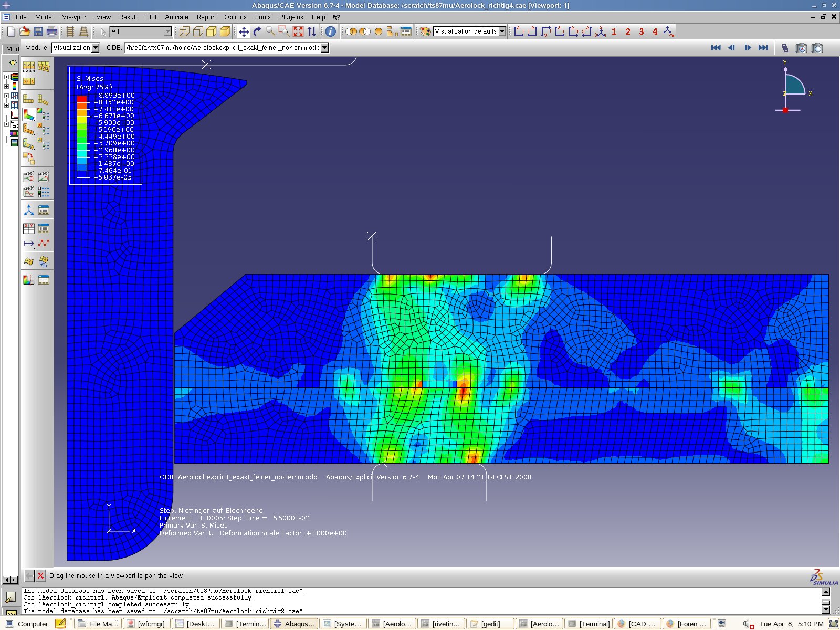Jump to the first frame
840x630 pixels.
tap(716, 48)
